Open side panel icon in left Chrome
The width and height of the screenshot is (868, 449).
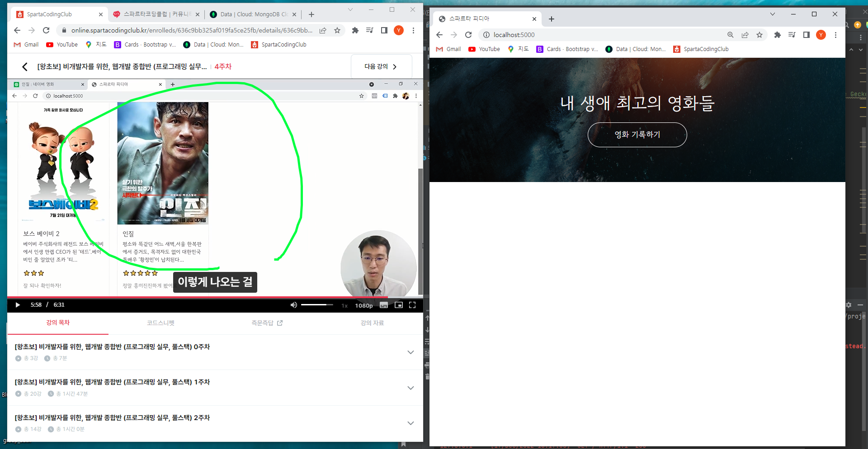click(384, 30)
